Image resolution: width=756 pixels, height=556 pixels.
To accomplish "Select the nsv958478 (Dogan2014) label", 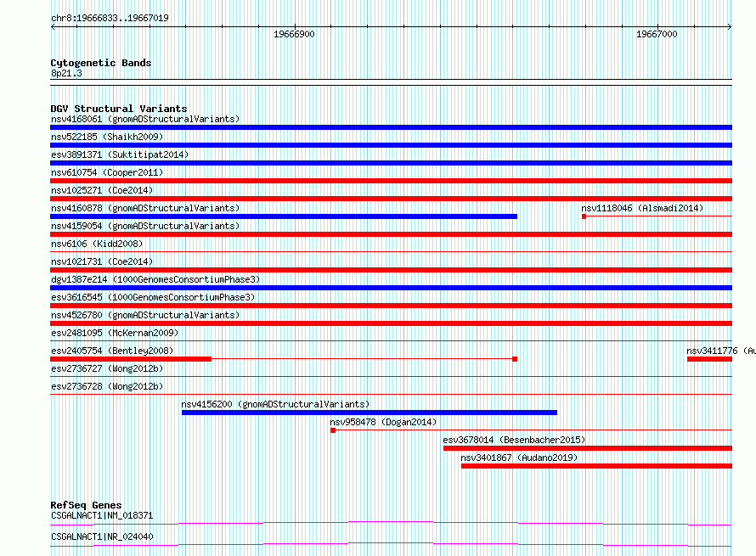I will click(x=383, y=422).
